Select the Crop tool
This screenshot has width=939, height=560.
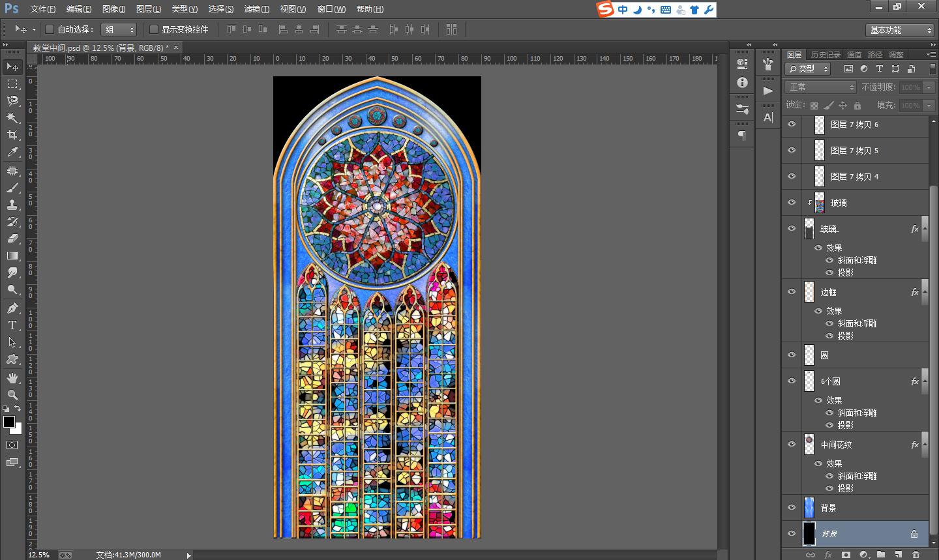point(12,135)
